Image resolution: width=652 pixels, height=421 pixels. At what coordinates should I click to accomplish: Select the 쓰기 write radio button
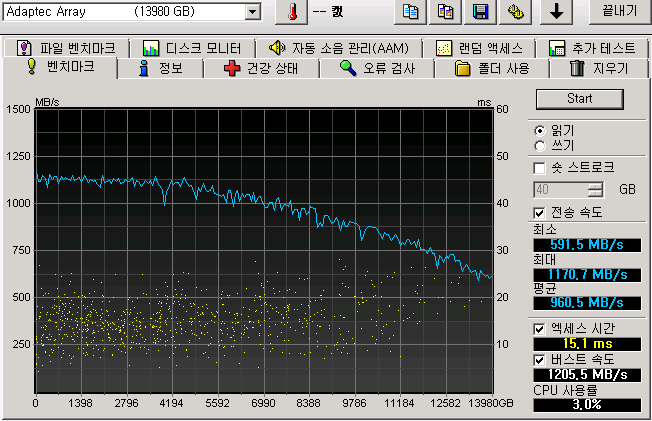[540, 146]
